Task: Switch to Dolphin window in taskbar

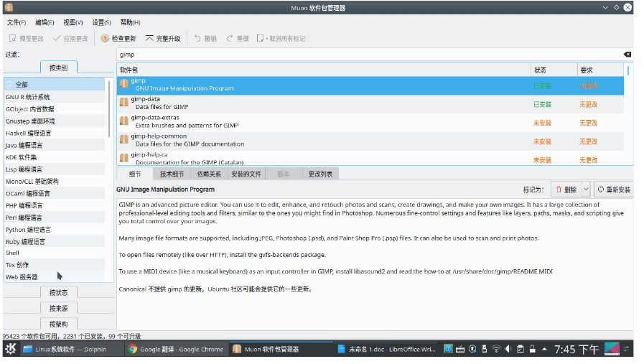Action: point(72,349)
